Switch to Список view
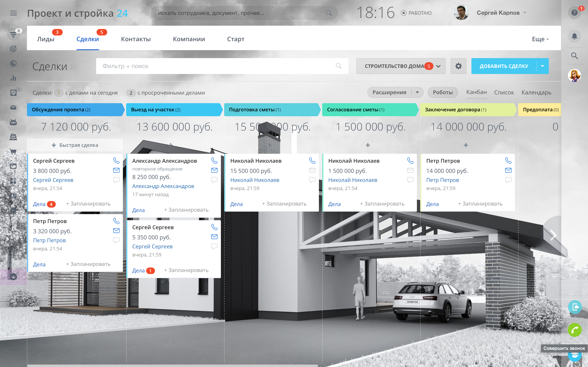588x367 pixels. [x=504, y=93]
